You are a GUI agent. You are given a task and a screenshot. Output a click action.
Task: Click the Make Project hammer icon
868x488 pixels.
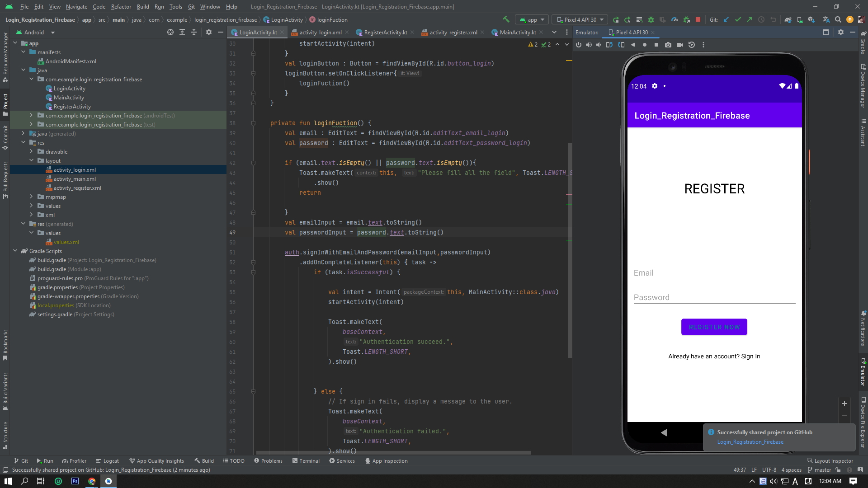[x=506, y=19]
